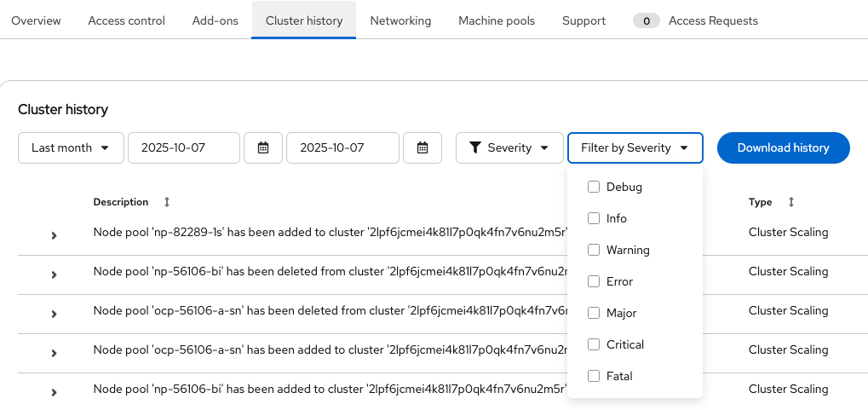Image resolution: width=868 pixels, height=410 pixels.
Task: Check the Debug severity option
Action: [x=594, y=187]
